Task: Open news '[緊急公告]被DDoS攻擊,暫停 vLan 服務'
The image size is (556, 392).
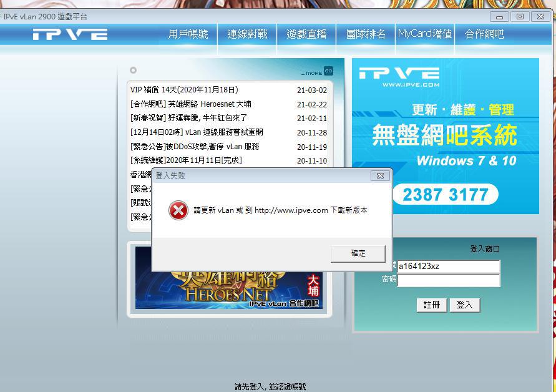Action: [195, 146]
